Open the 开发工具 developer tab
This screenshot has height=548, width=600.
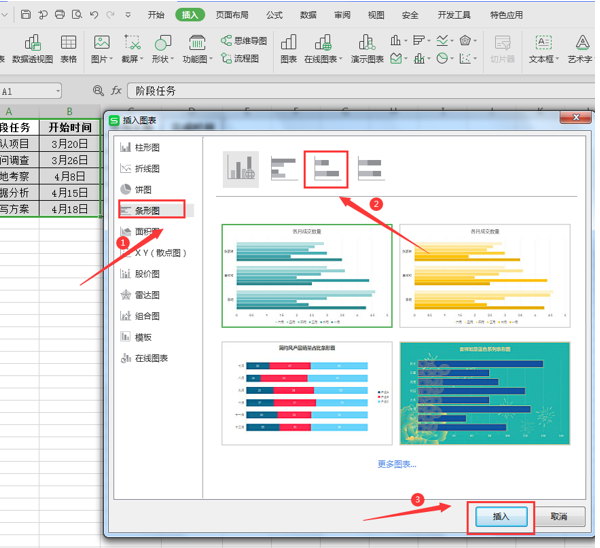(x=454, y=15)
